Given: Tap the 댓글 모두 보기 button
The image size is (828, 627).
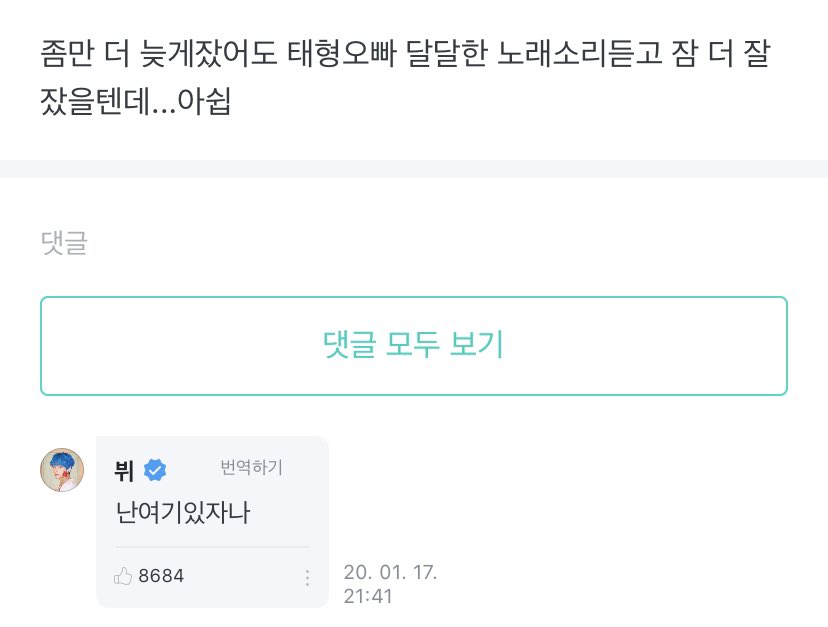Looking at the screenshot, I should (x=413, y=346).
